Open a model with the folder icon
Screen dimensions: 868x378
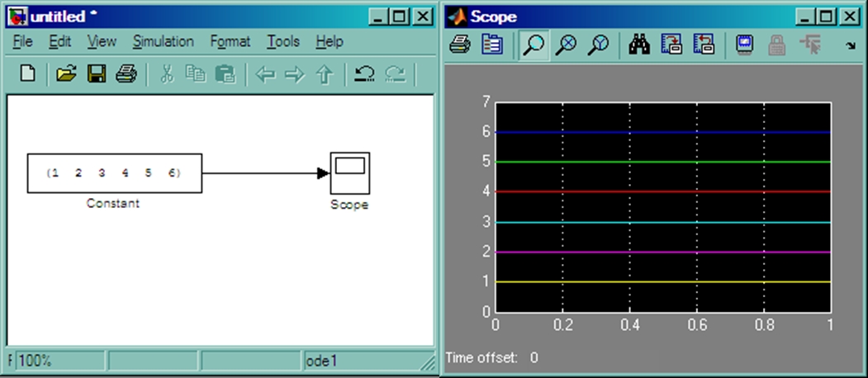point(66,75)
